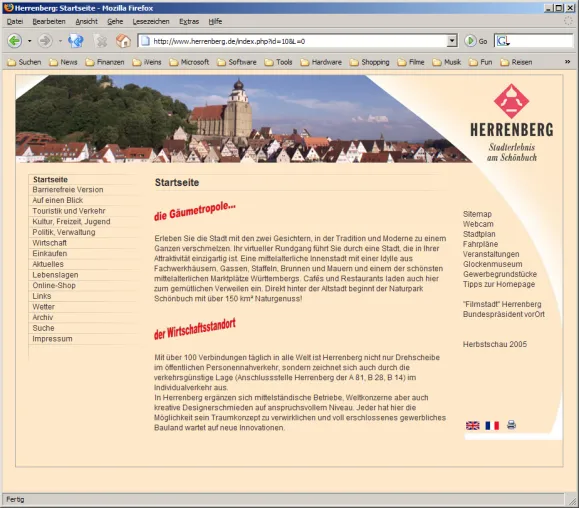Screen dimensions: 579x508
Task: Open the Politik, Verwaltung link
Action: (x=64, y=232)
